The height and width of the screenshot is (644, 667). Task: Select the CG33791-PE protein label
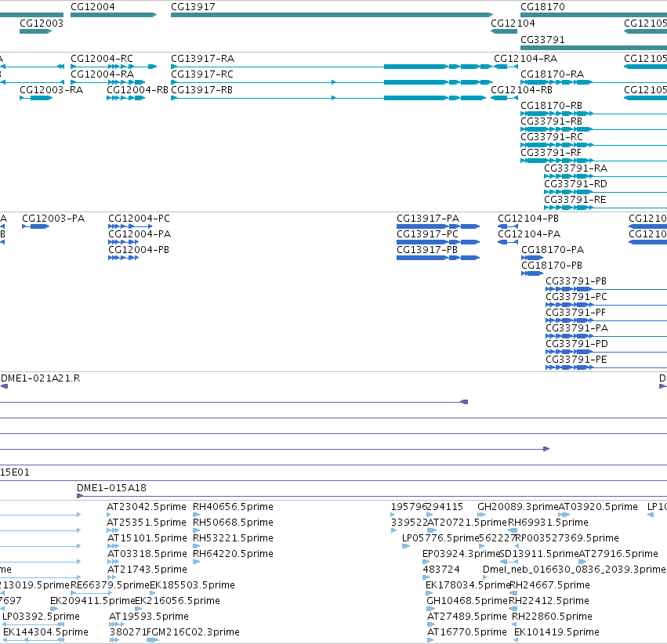point(576,359)
